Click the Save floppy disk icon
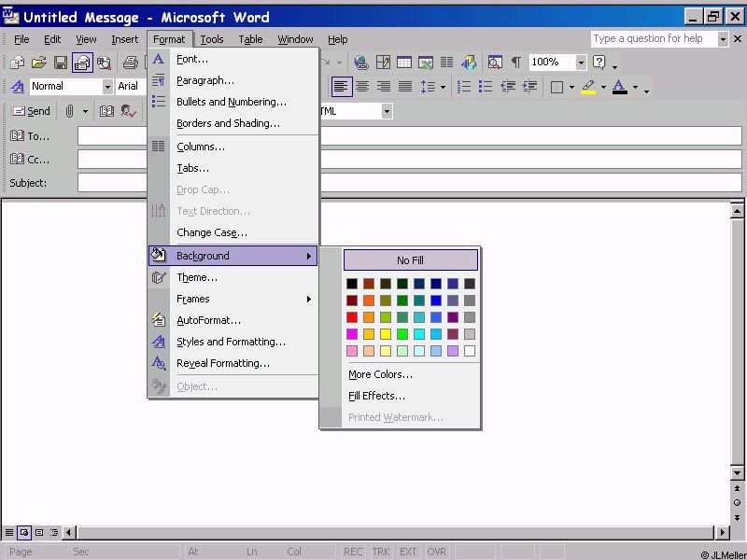747x560 pixels. point(60,63)
